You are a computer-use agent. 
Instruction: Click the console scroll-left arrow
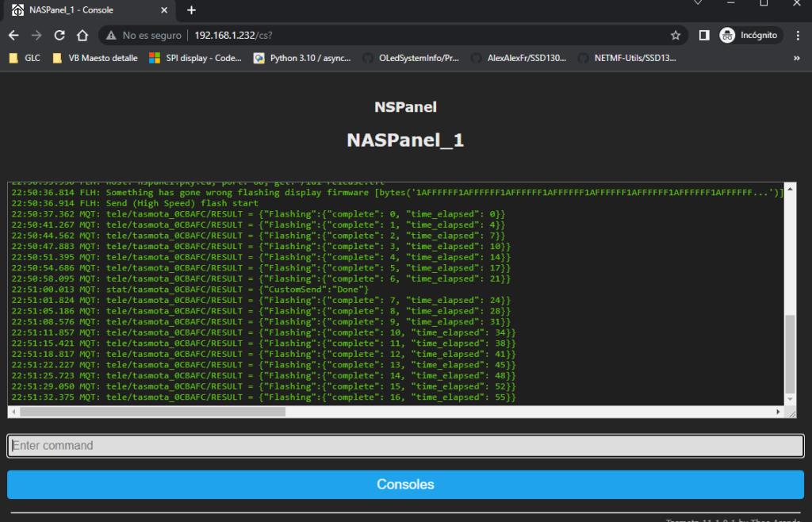tap(14, 412)
